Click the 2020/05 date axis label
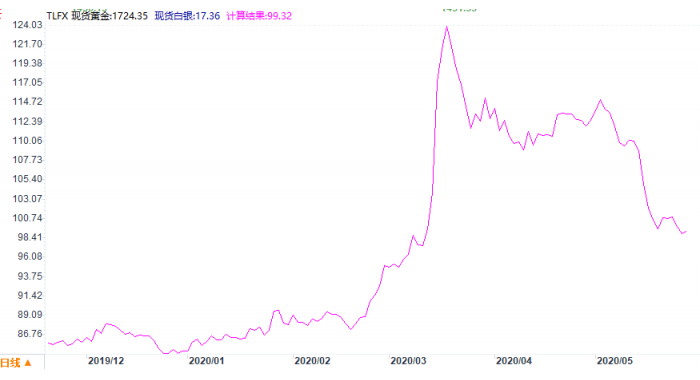This screenshot has height=380, width=700. tap(615, 361)
